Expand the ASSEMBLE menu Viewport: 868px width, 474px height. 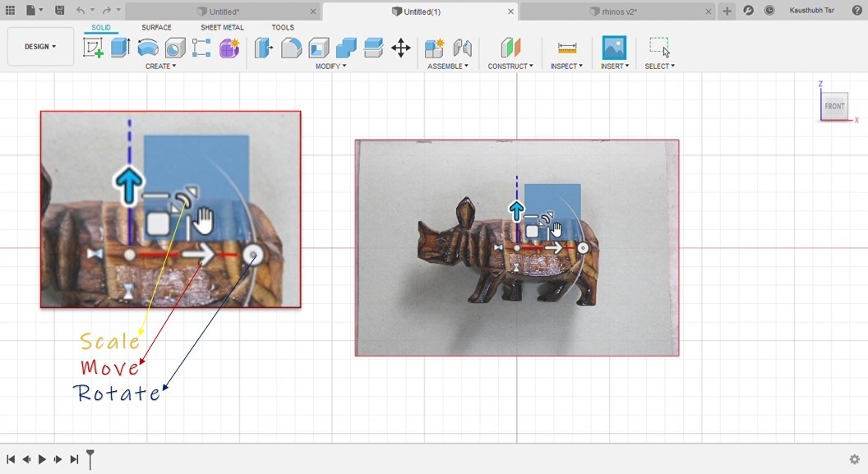click(x=448, y=66)
